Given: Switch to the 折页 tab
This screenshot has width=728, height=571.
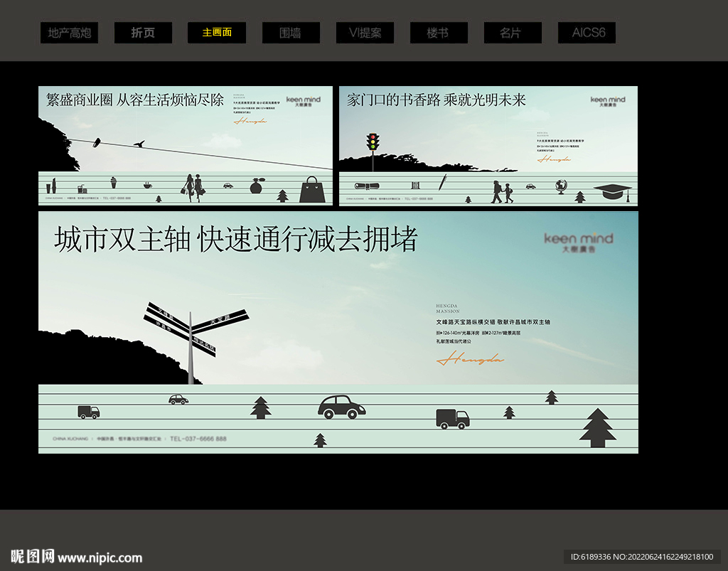Looking at the screenshot, I should 143,33.
